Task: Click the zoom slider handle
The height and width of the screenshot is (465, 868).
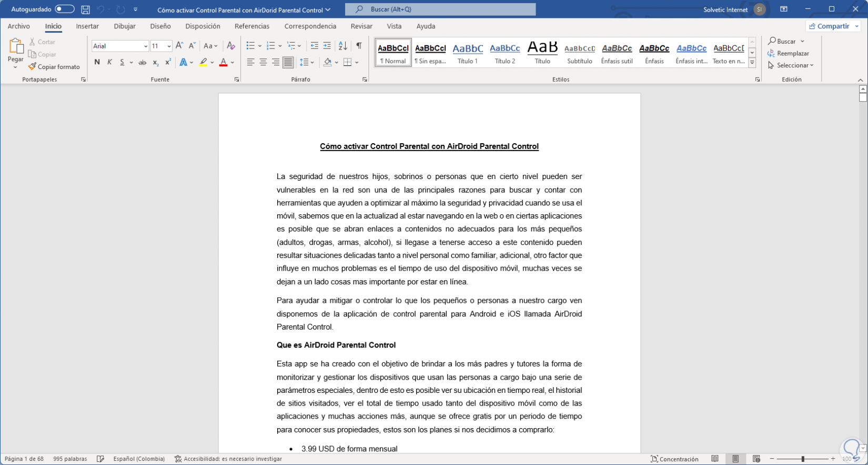Action: (x=803, y=459)
